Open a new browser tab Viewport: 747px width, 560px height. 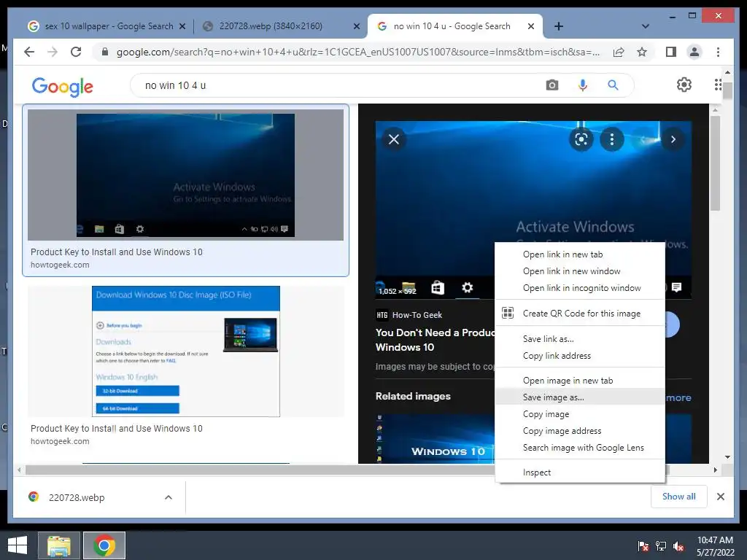(x=558, y=26)
